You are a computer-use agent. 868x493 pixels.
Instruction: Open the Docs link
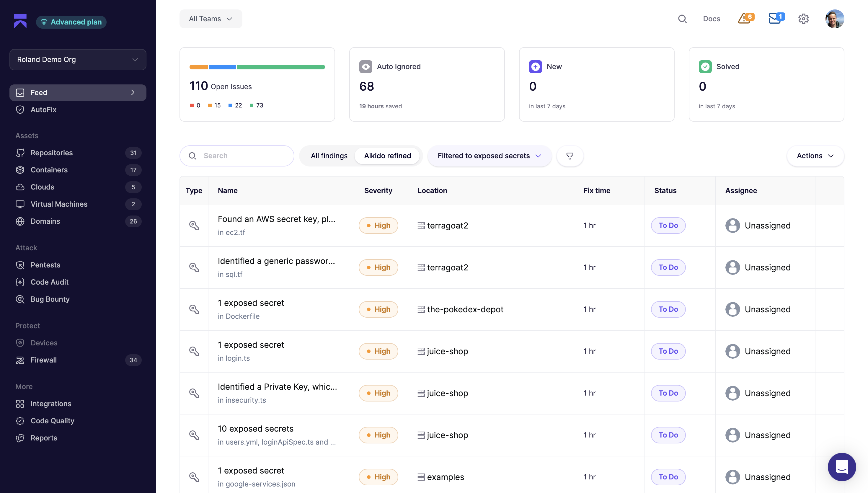coord(711,19)
